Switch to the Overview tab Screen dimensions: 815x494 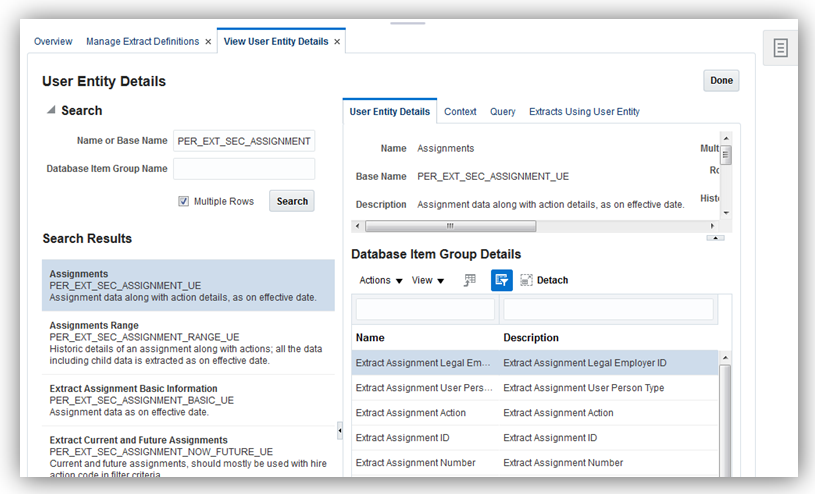(x=53, y=42)
